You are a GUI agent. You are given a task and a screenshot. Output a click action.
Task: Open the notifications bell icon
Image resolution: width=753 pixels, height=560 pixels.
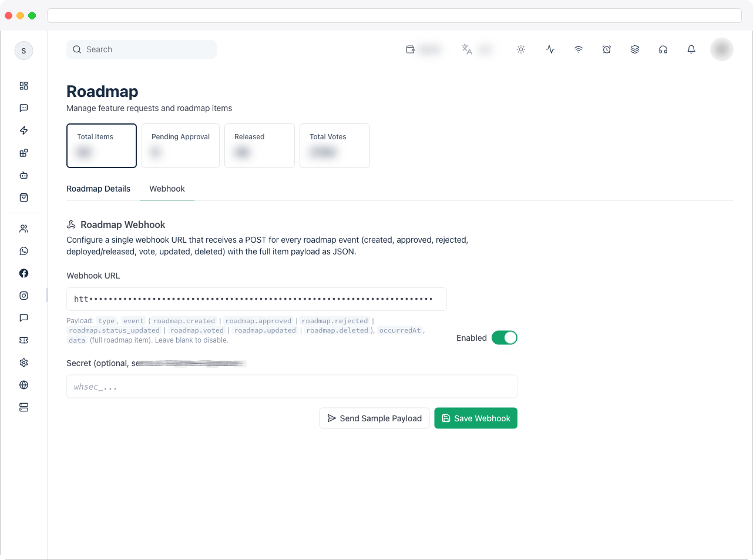(691, 49)
